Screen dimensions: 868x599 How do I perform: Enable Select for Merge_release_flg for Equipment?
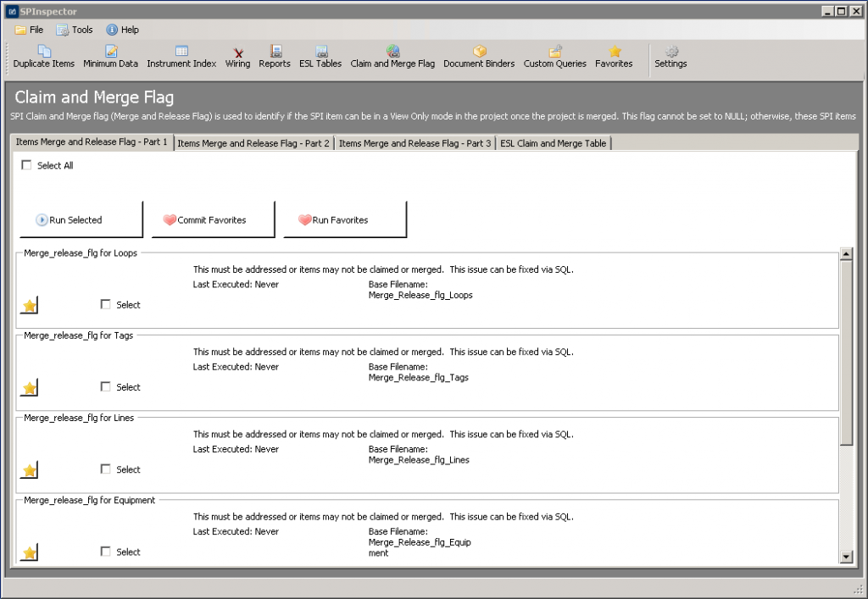[x=106, y=552]
